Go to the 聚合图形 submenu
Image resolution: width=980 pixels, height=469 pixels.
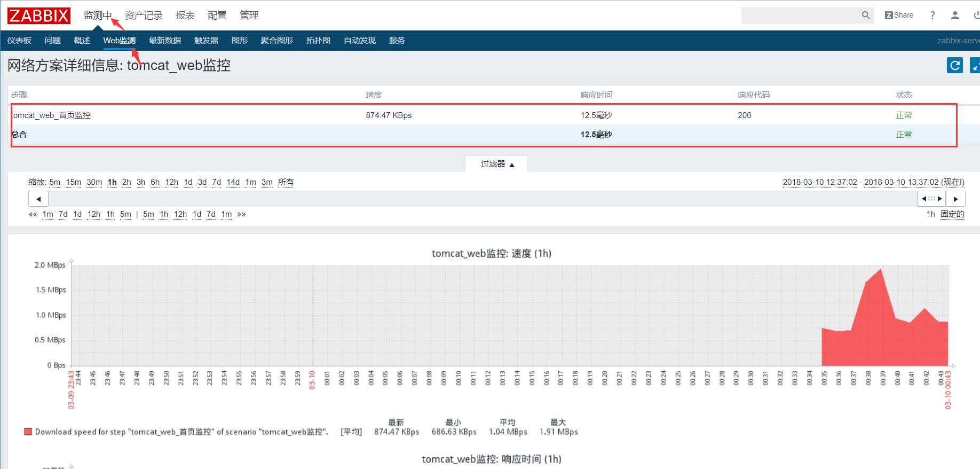tap(277, 41)
